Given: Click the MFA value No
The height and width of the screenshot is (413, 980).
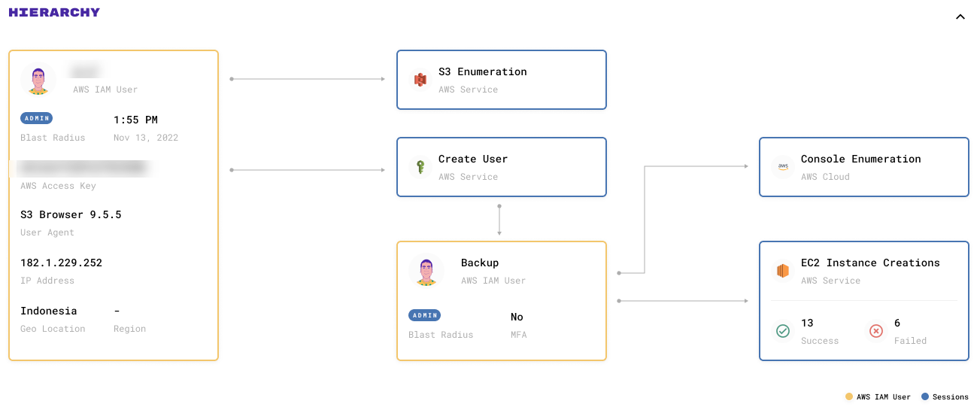Looking at the screenshot, I should coord(517,317).
